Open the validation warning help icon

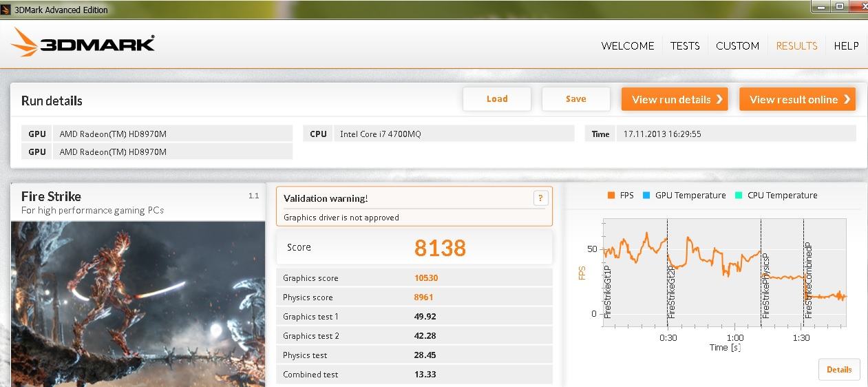(x=540, y=198)
